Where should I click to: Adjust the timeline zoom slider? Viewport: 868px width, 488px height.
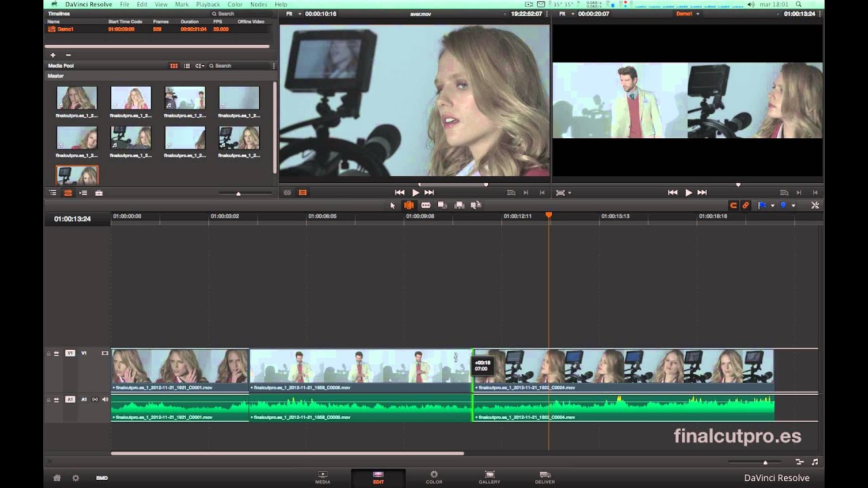click(765, 462)
